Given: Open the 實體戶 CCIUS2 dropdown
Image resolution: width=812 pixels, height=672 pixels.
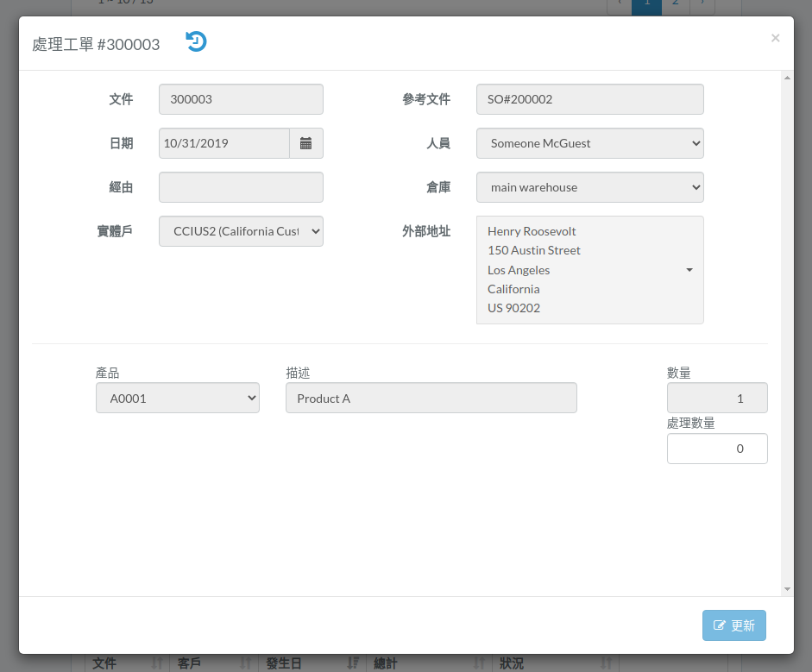Looking at the screenshot, I should 241,231.
